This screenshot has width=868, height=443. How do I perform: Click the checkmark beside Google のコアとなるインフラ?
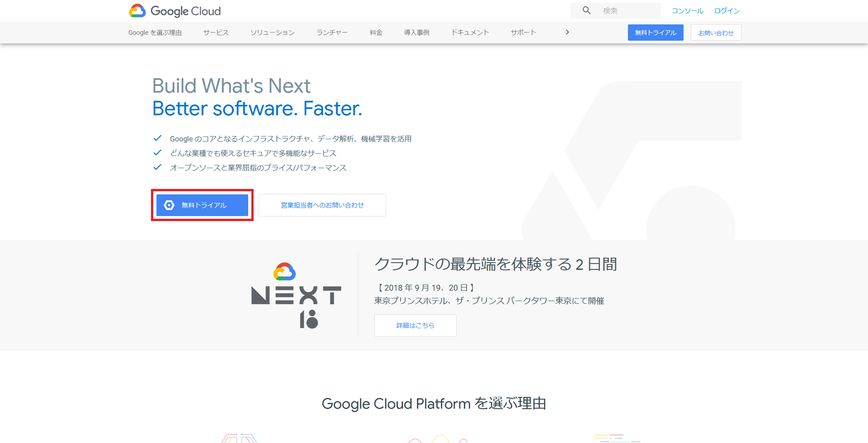click(x=157, y=138)
